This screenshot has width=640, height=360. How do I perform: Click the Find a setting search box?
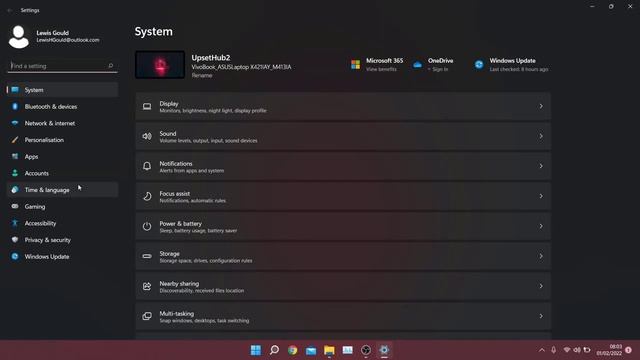click(x=62, y=66)
